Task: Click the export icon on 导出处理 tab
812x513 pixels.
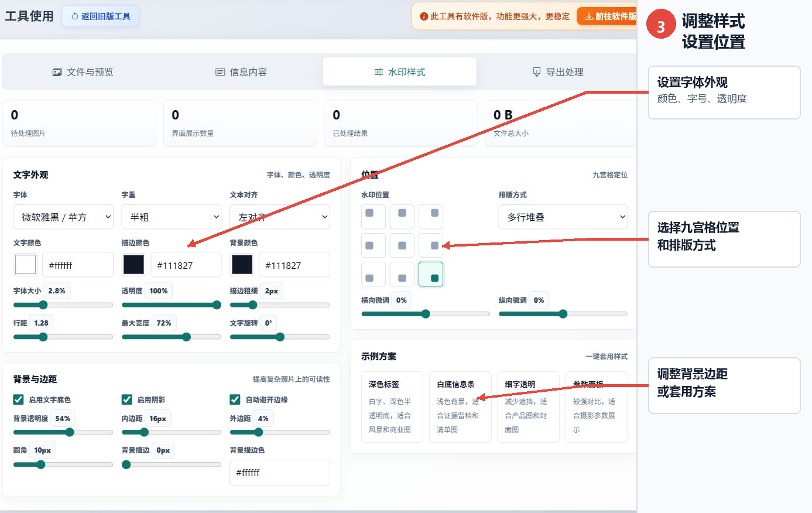Action: click(x=537, y=72)
